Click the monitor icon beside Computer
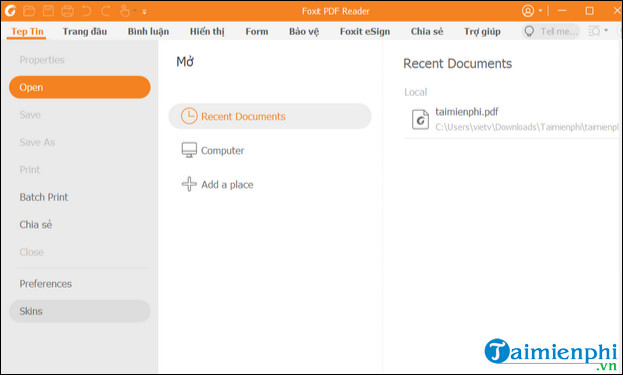The image size is (623, 375). coord(189,150)
